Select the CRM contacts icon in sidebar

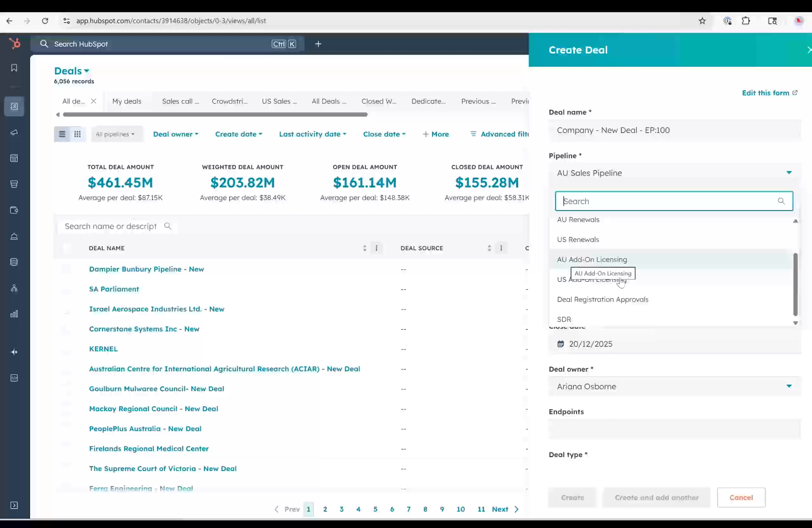[14, 106]
